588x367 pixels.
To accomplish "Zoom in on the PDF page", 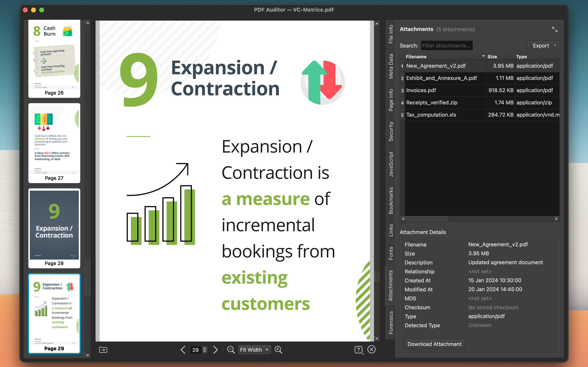I will tap(278, 349).
